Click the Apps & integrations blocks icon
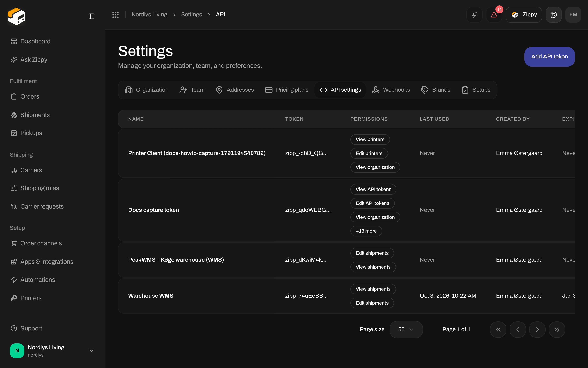 [x=14, y=262]
